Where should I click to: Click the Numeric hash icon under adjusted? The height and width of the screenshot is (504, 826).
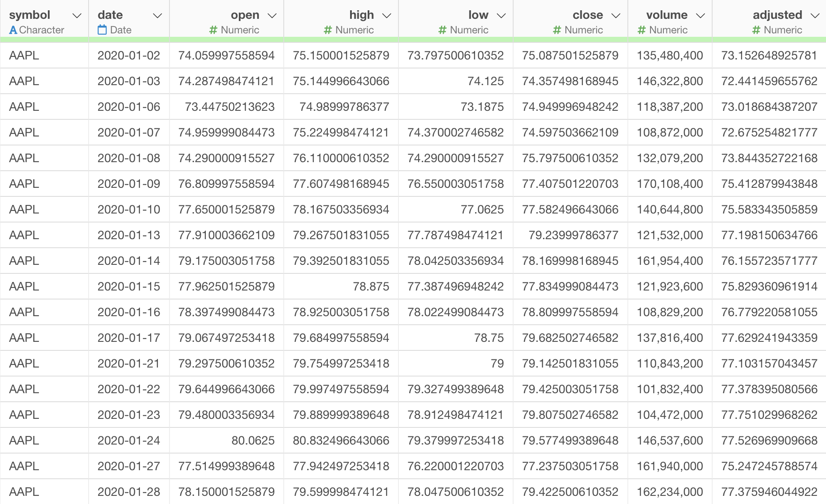pos(756,30)
